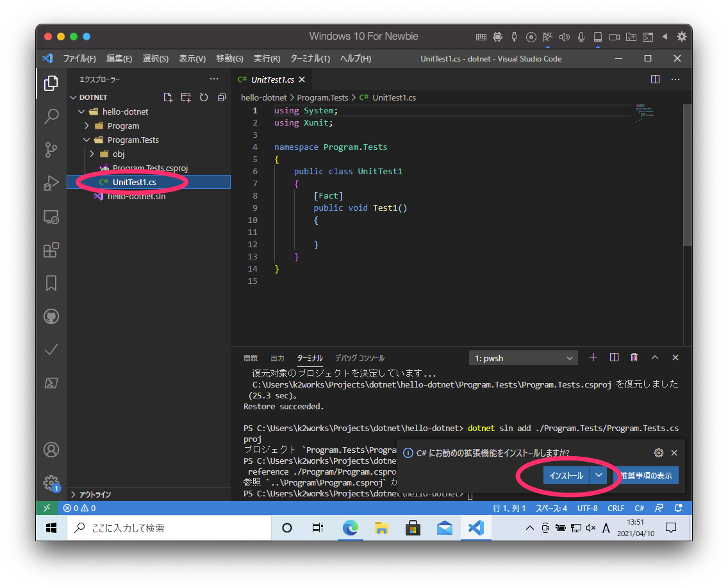Expand the Program folder
Image resolution: width=728 pixels, height=588 pixels.
87,126
